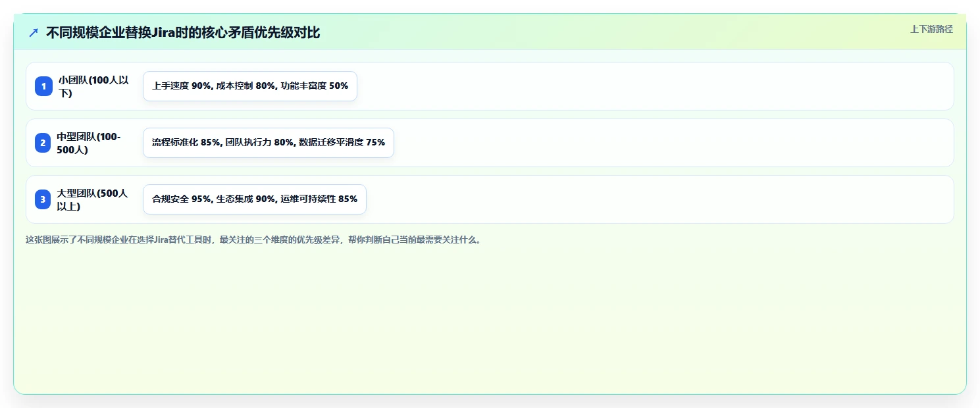Image resolution: width=980 pixels, height=408 pixels.
Task: Select the 中型团队(100-500人) label
Action: [89, 143]
